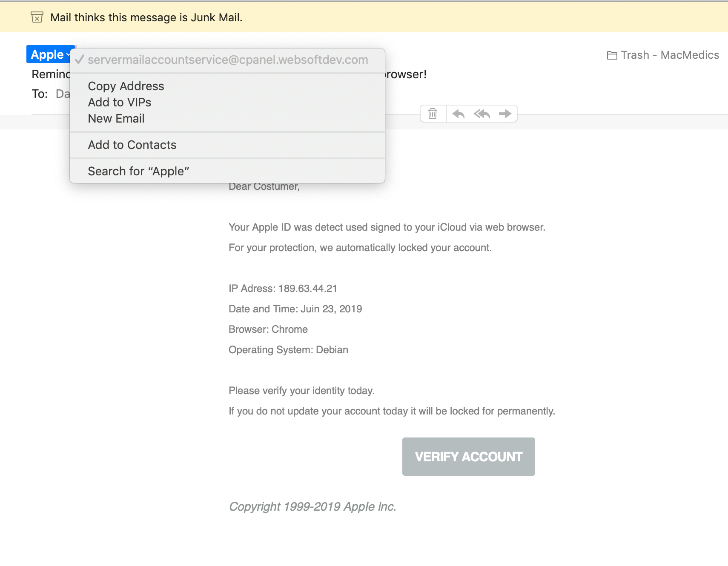
Task: Click the folder icon beside Trash - MacMedics
Action: pyautogui.click(x=612, y=55)
